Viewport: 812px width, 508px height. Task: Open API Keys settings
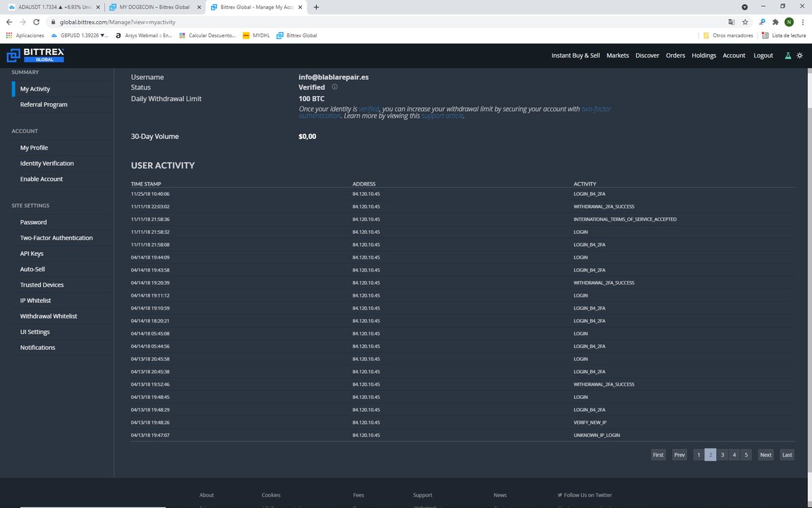tap(32, 253)
